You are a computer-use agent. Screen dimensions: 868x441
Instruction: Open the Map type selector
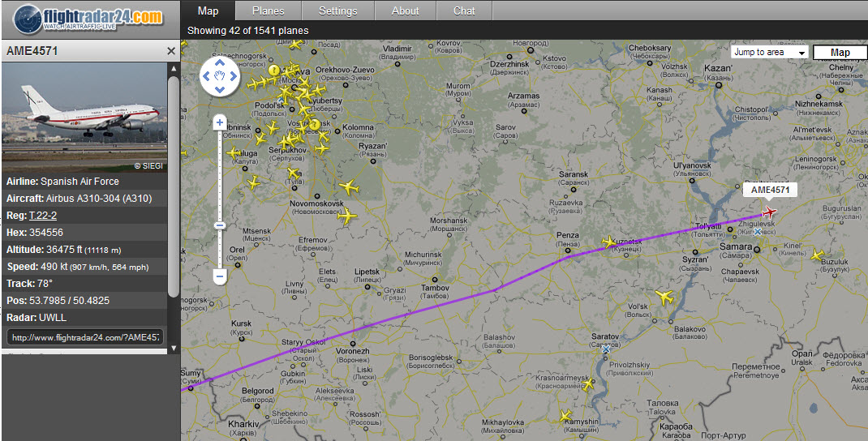[840, 53]
